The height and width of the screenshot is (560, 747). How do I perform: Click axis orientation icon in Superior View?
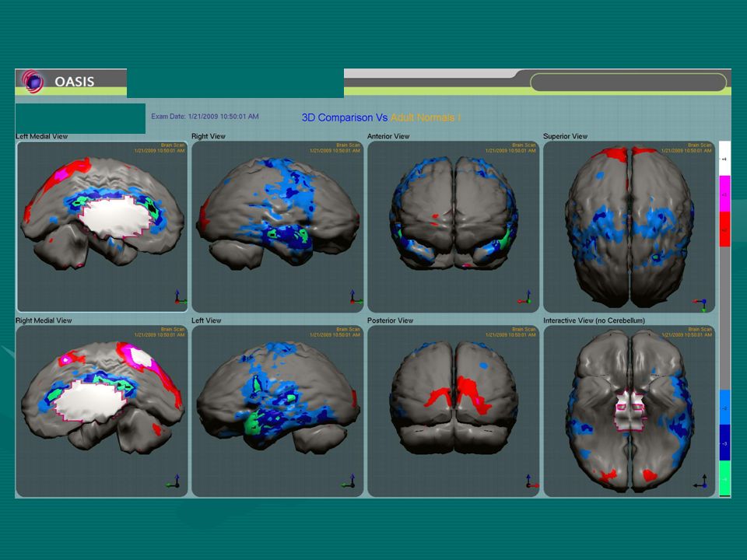(x=700, y=305)
